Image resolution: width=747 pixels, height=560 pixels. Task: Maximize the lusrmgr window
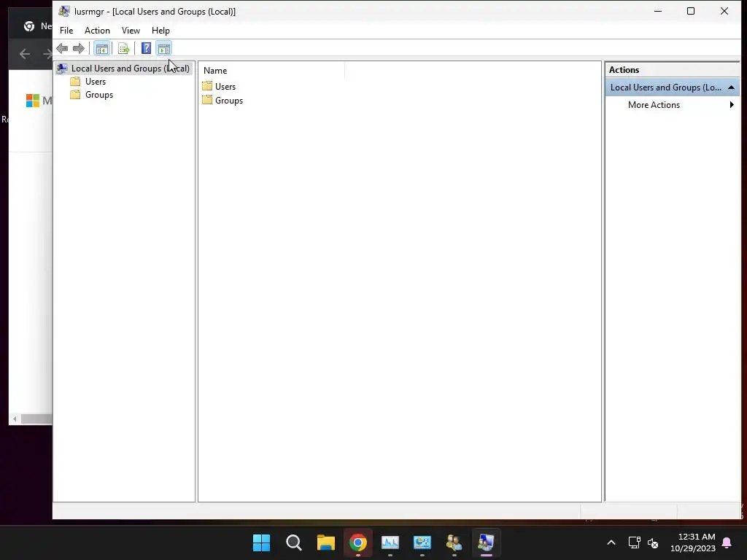coord(691,11)
